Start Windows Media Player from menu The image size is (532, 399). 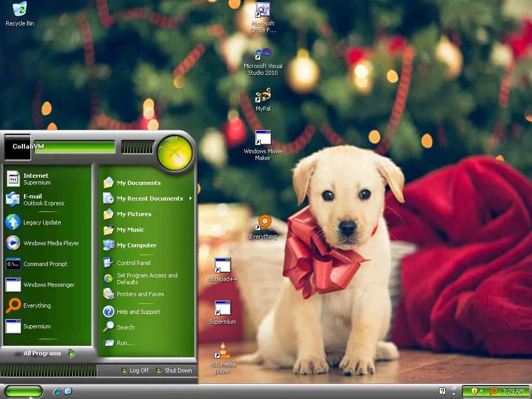tap(47, 243)
